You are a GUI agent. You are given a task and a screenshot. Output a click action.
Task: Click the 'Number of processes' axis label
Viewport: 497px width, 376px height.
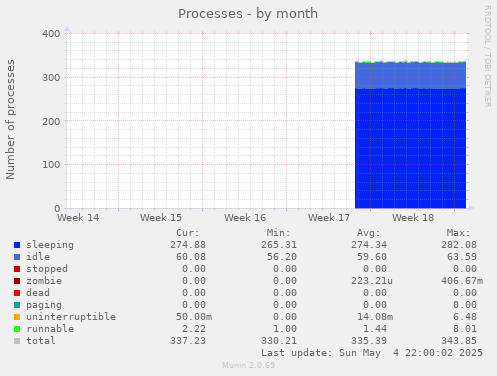coord(11,120)
